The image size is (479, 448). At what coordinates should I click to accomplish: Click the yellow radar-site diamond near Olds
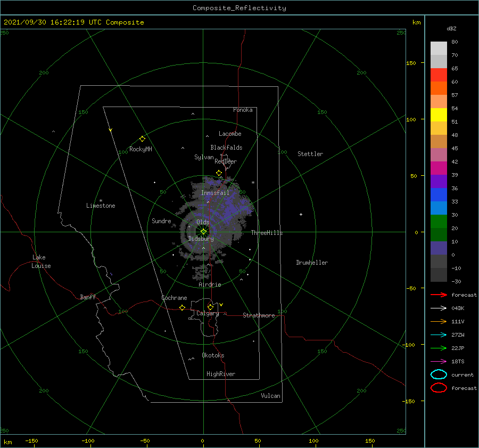[x=203, y=232]
